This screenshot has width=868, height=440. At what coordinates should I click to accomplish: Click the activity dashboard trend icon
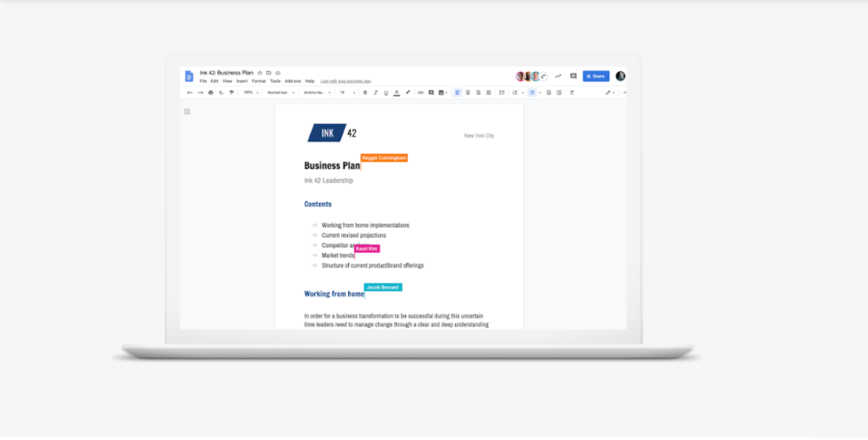click(x=558, y=76)
